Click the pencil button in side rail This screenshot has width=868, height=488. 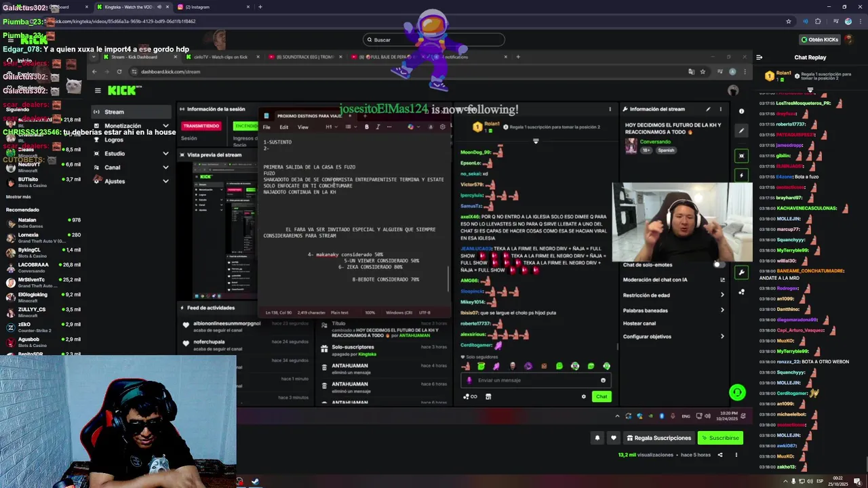click(x=741, y=130)
